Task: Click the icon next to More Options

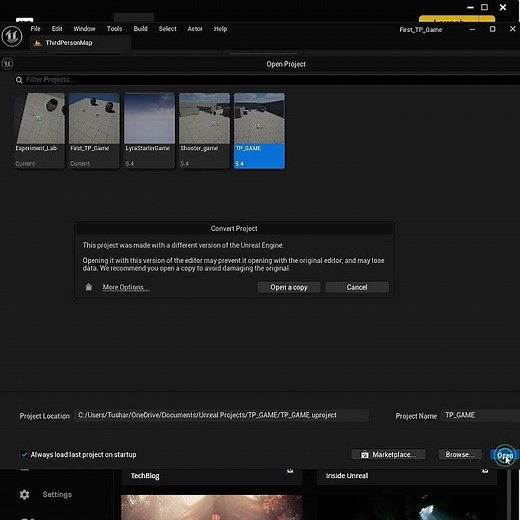Action: coord(89,287)
